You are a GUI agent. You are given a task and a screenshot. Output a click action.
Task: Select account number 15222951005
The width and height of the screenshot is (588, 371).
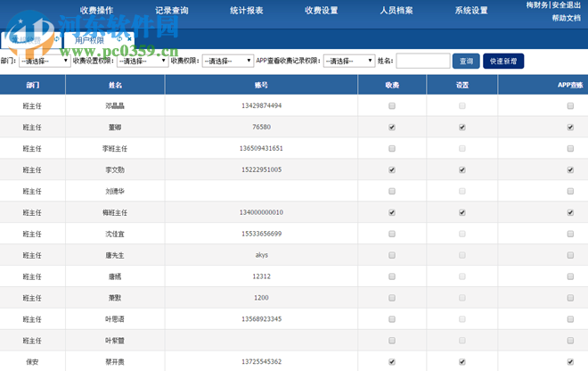tap(261, 169)
